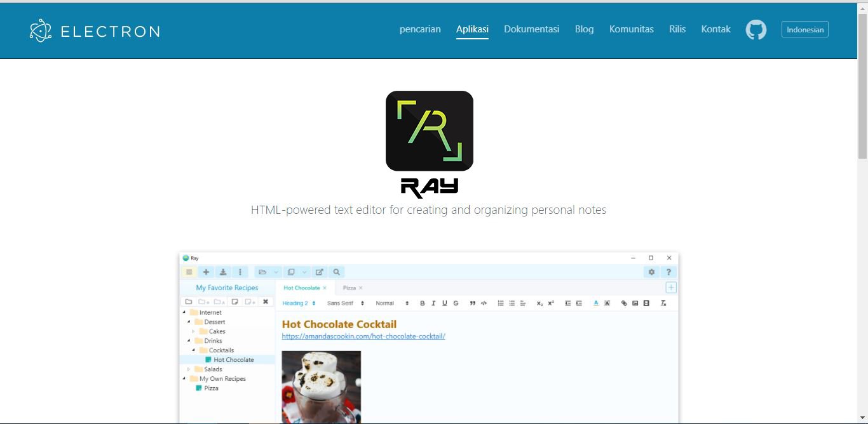Open the text alignment dropdown icon
Image resolution: width=868 pixels, height=424 pixels.
(x=523, y=303)
